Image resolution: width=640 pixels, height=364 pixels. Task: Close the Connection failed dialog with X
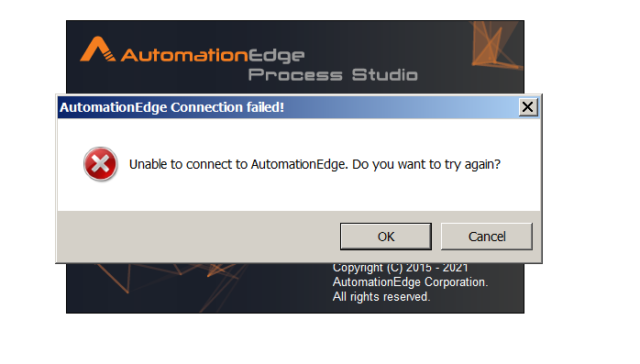tap(528, 107)
